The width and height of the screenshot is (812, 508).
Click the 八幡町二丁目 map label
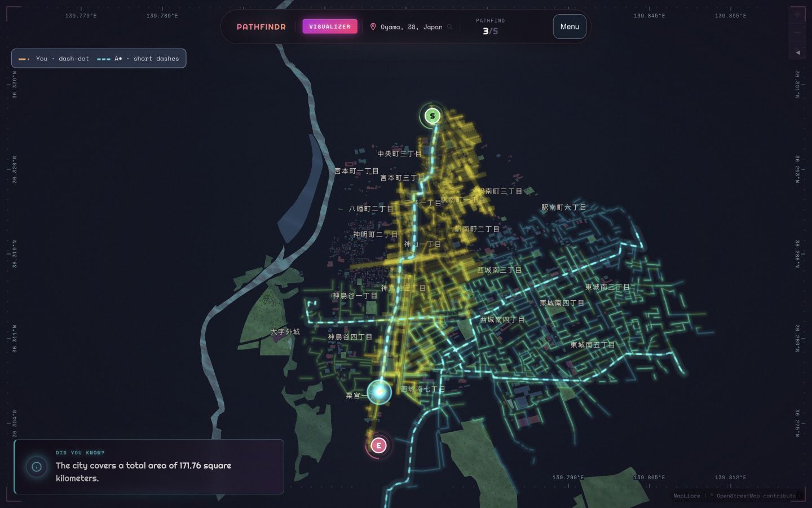tap(371, 209)
